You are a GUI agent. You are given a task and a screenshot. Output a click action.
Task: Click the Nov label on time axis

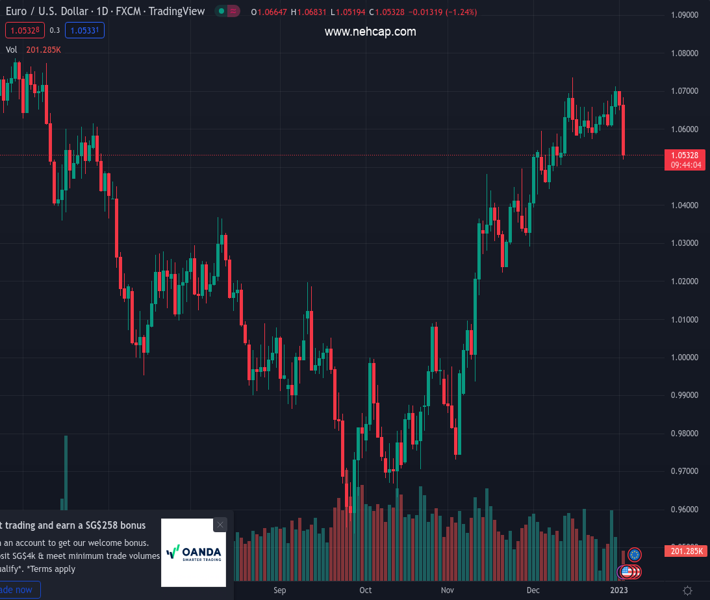point(446,591)
